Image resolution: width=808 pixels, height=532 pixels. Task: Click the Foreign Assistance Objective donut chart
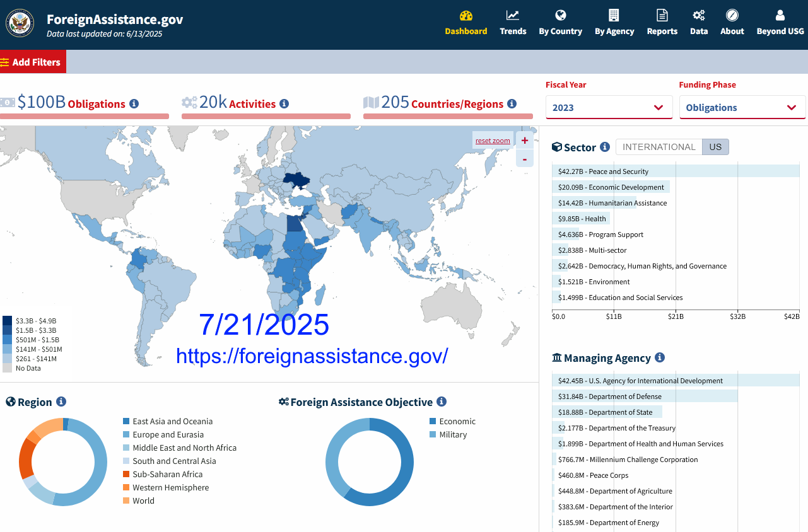click(x=370, y=461)
